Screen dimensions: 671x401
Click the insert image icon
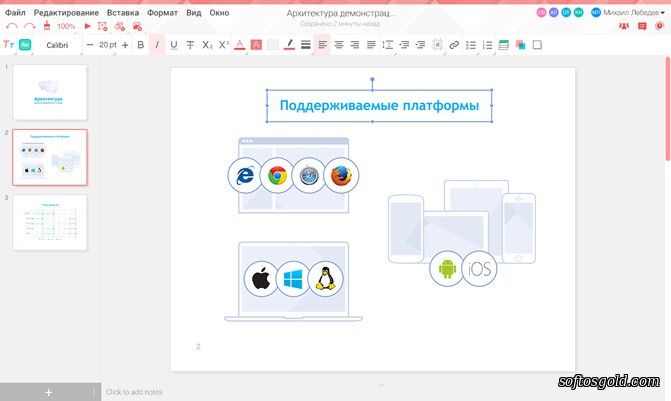pos(137,27)
